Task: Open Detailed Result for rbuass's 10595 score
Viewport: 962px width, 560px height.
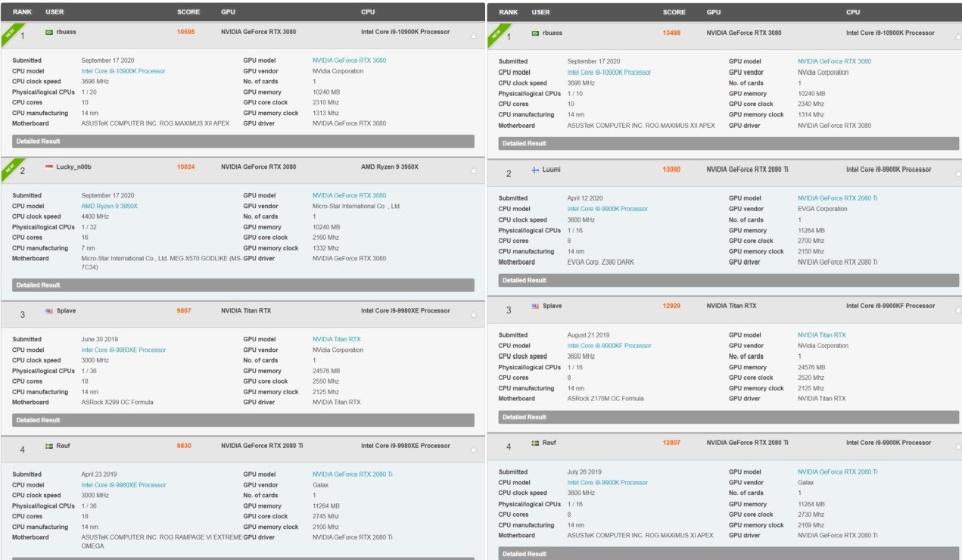Action: (x=243, y=142)
